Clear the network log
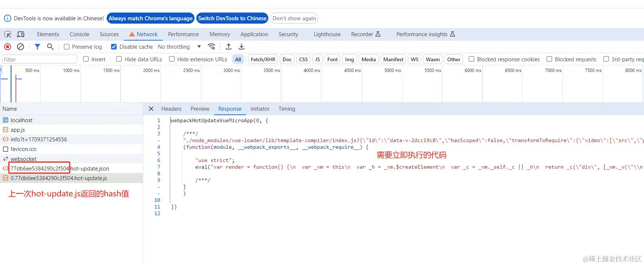644x265 pixels. pyautogui.click(x=21, y=47)
